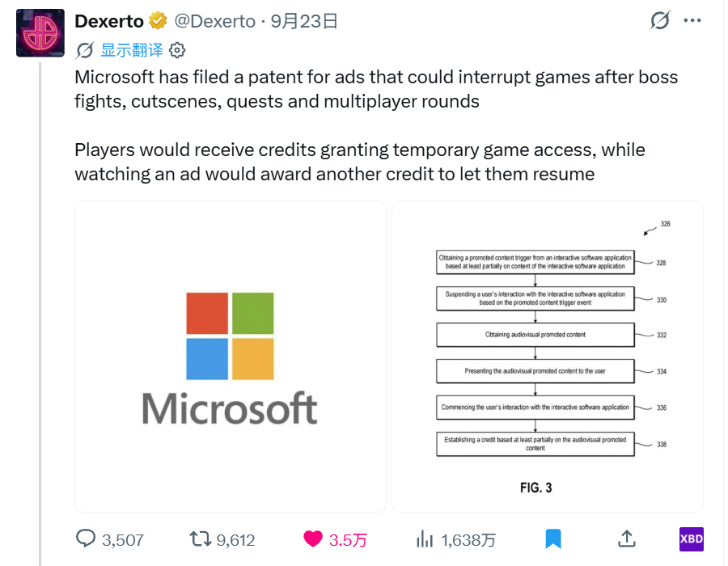Open translation settings gear icon
The height and width of the screenshot is (566, 728).
tap(177, 50)
